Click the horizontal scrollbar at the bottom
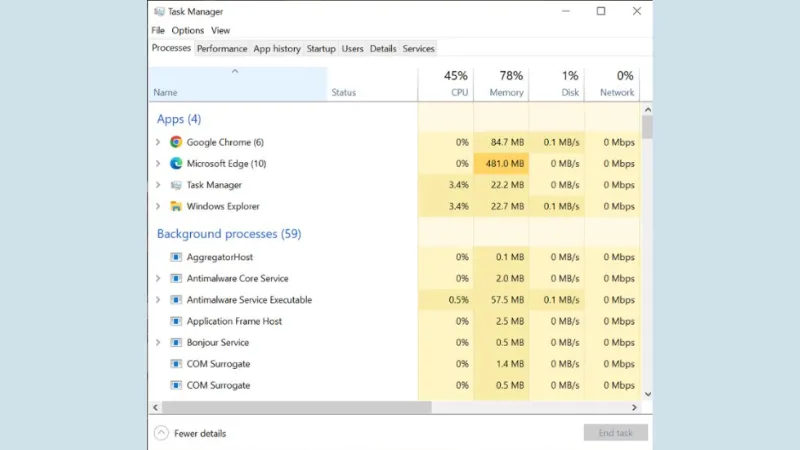The width and height of the screenshot is (800, 450). [x=296, y=407]
